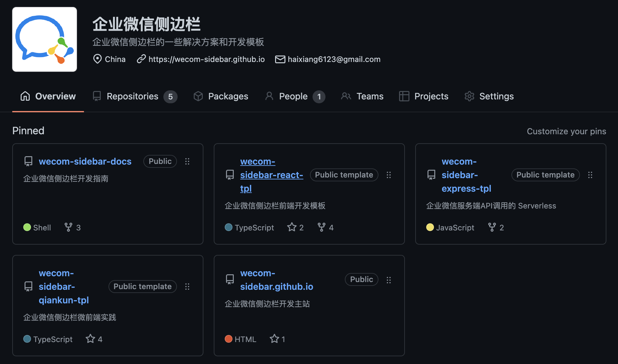
Task: Click the star icon on wecom-sidebar-qiankun-tpl
Action: point(90,339)
